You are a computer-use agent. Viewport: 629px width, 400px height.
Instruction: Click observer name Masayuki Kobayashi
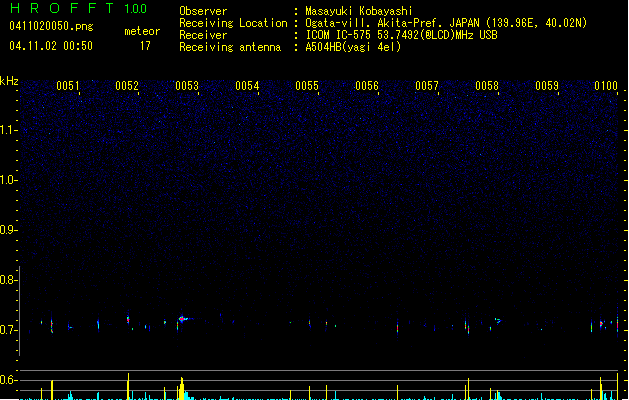tap(359, 11)
